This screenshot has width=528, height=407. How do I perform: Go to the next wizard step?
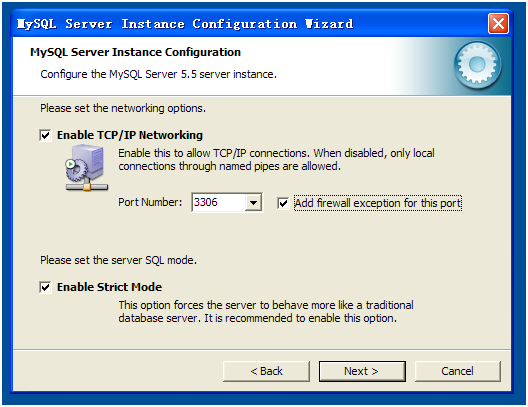362,371
